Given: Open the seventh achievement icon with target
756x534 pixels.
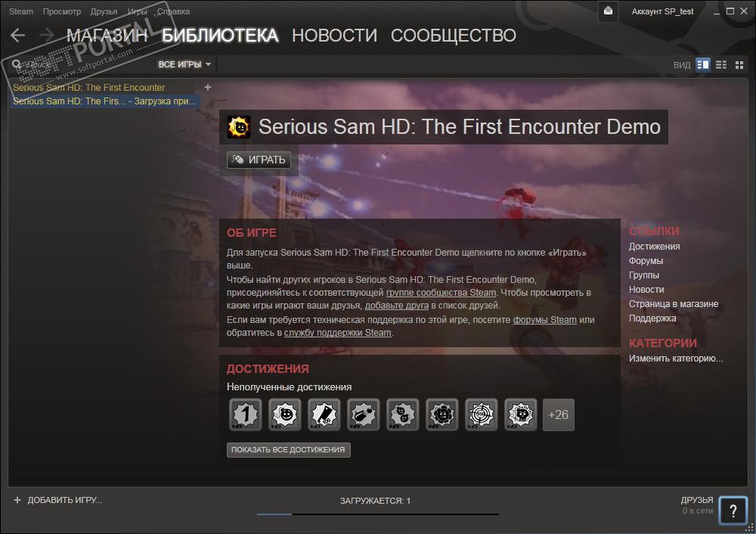Looking at the screenshot, I should pos(481,414).
